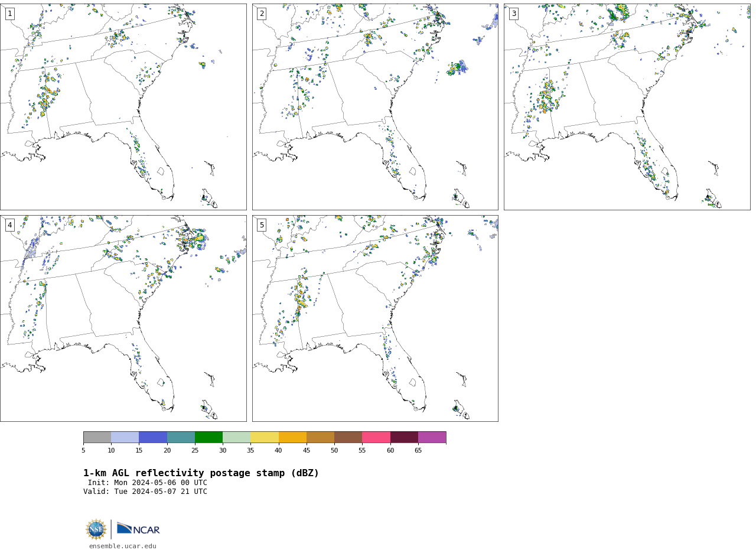Open ensemble member 1 reflectivity map

point(123,107)
